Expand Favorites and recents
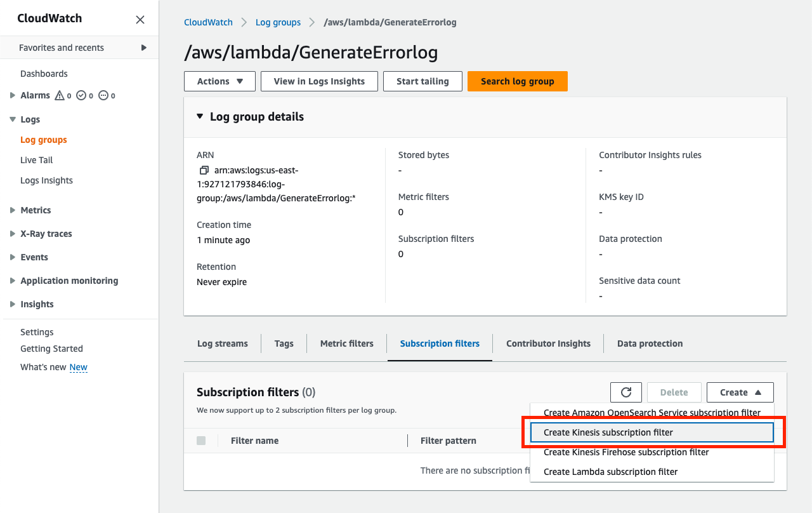The height and width of the screenshot is (513, 812). pyautogui.click(x=144, y=48)
